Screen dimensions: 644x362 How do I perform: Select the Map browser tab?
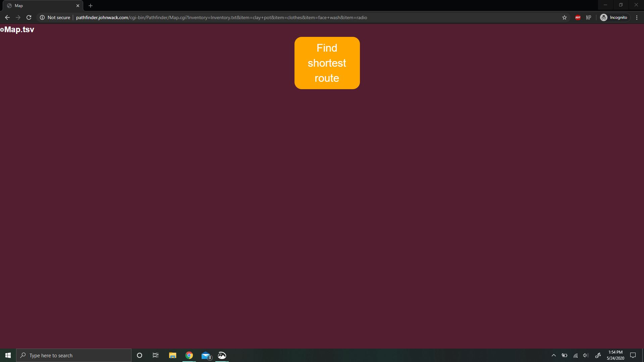point(40,6)
